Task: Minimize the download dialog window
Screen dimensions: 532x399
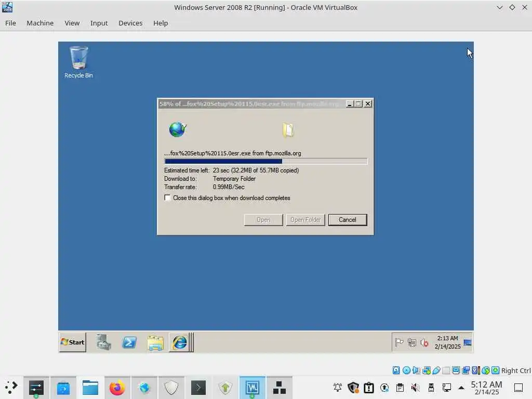Action: coord(350,104)
